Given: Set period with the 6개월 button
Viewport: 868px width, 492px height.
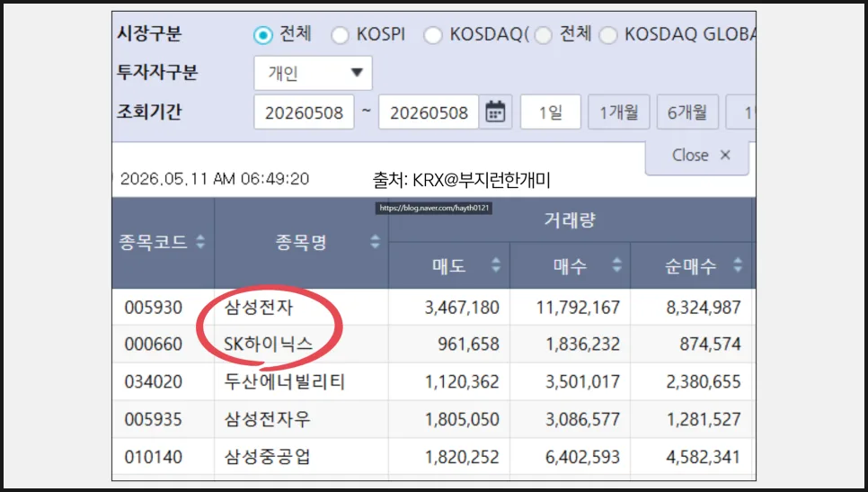Looking at the screenshot, I should 687,112.
